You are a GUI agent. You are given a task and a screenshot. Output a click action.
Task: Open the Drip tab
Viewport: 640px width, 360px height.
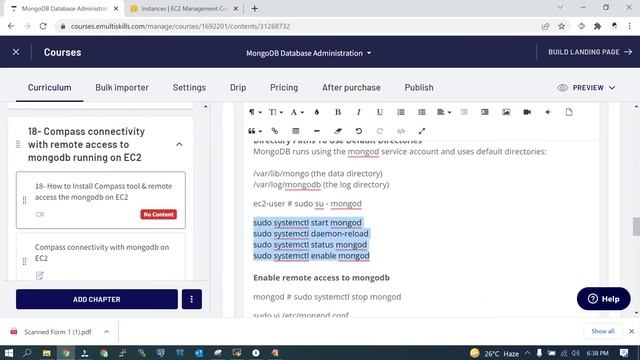coord(238,87)
